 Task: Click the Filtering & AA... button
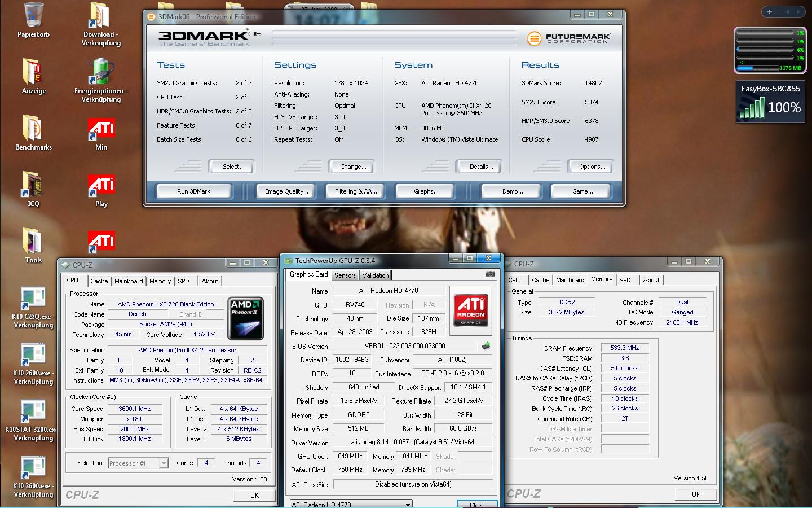click(x=356, y=191)
